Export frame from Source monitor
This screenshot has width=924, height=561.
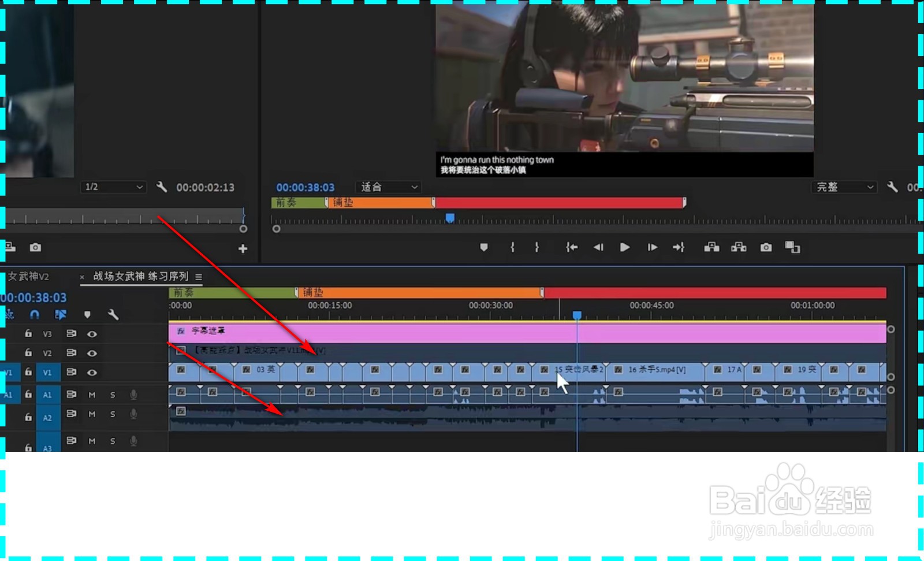point(35,247)
